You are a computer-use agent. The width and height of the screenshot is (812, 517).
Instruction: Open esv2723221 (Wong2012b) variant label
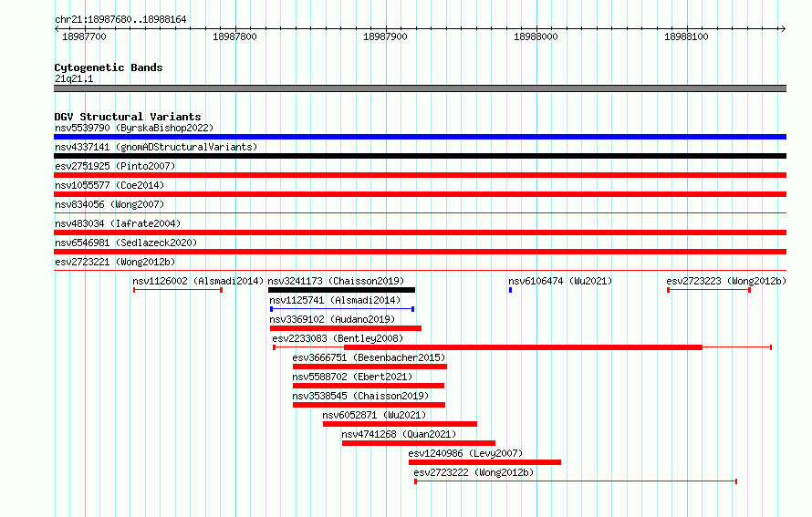click(115, 262)
